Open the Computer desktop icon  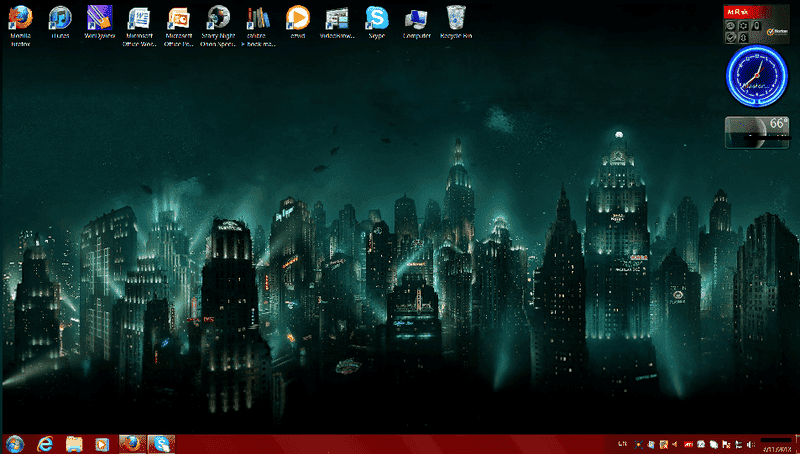[x=417, y=23]
